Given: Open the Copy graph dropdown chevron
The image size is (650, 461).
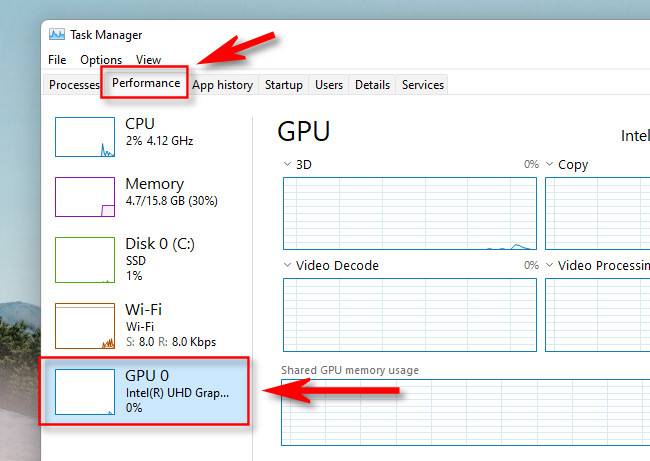Looking at the screenshot, I should pos(549,164).
